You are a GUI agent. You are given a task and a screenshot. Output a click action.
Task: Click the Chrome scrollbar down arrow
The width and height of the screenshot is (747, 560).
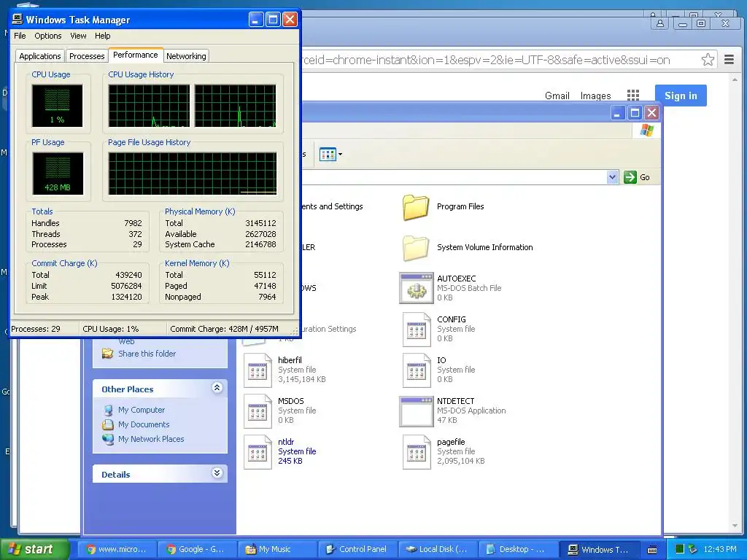734,526
